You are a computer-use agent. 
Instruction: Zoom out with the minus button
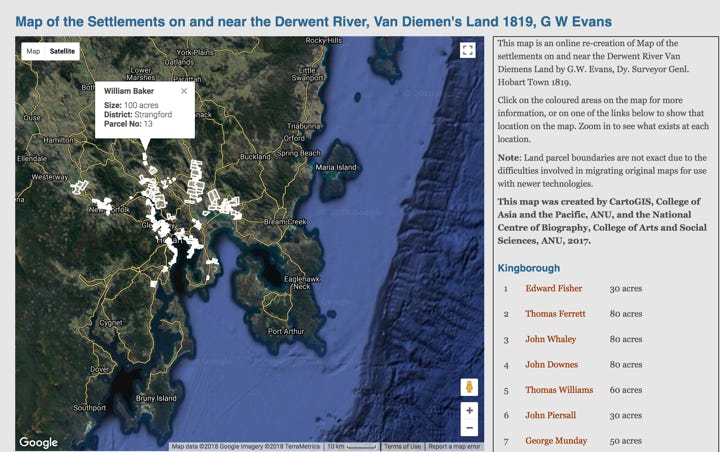pos(469,428)
